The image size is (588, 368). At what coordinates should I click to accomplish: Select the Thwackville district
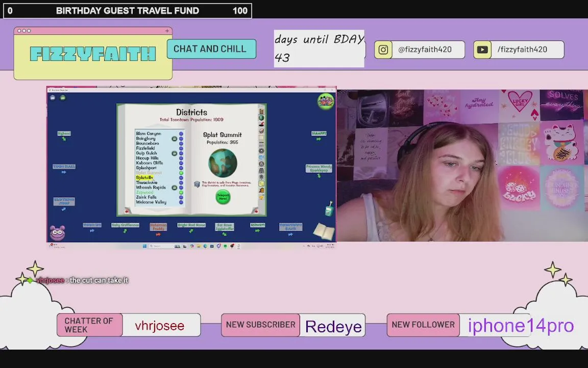click(146, 182)
